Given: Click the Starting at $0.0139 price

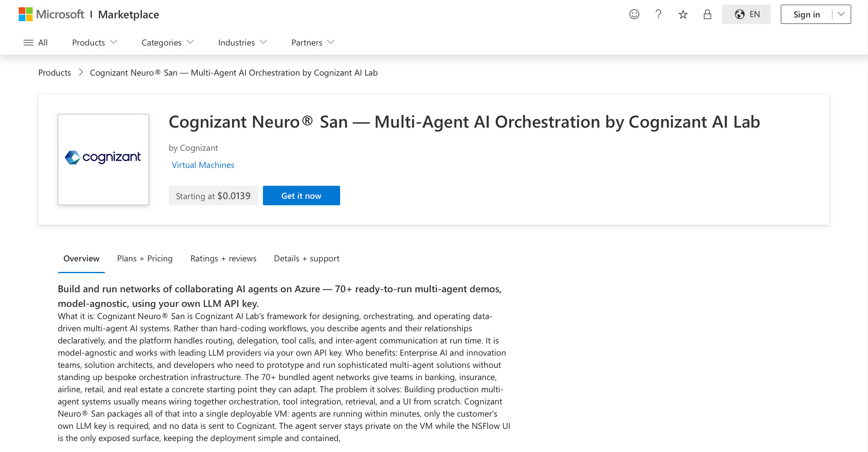Looking at the screenshot, I should tap(213, 196).
